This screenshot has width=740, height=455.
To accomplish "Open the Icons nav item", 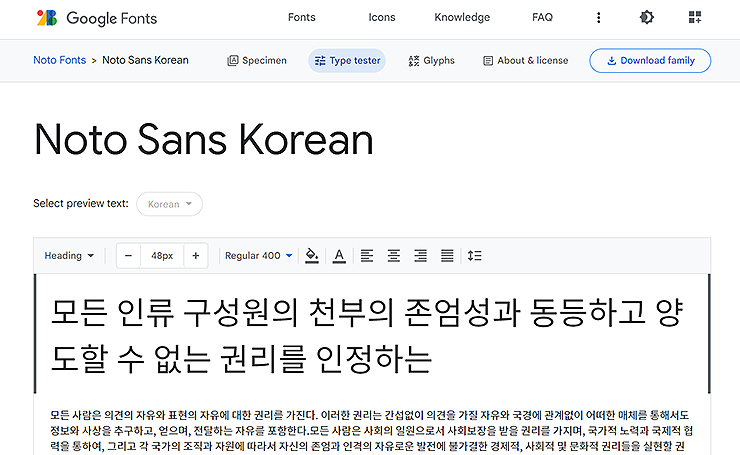I will [382, 17].
